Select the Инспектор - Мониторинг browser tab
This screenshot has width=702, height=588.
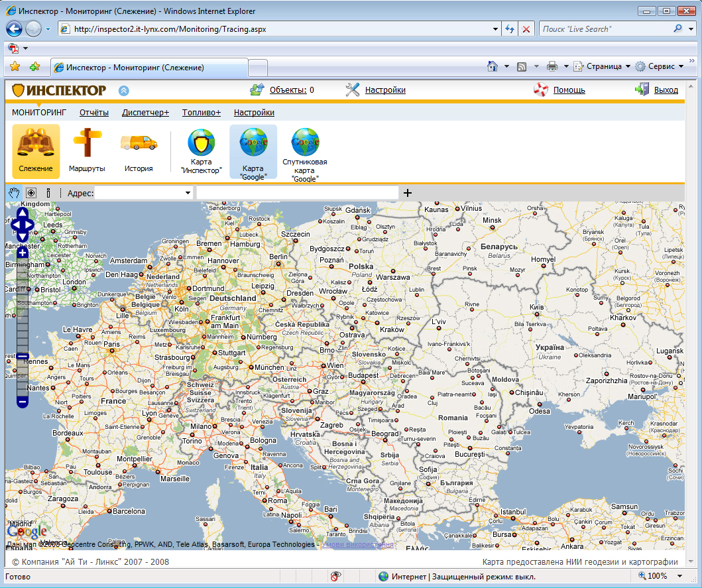(x=149, y=68)
